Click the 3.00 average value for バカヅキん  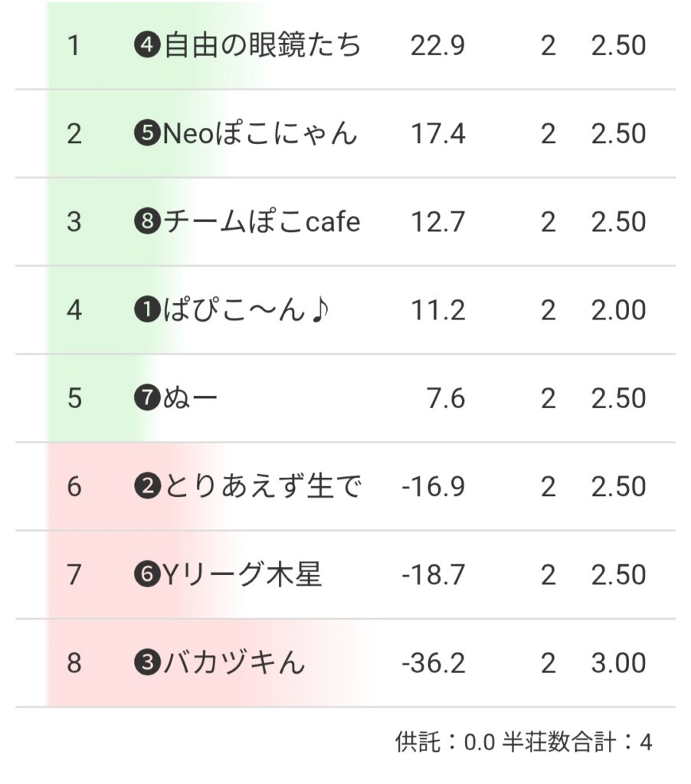pyautogui.click(x=618, y=663)
